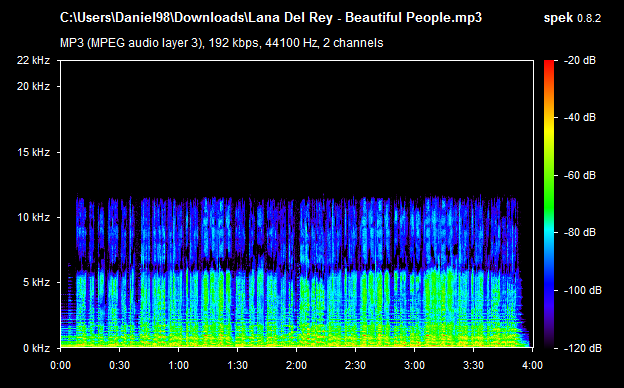Click the MP3 audio format info line
624x388 pixels.
click(221, 43)
